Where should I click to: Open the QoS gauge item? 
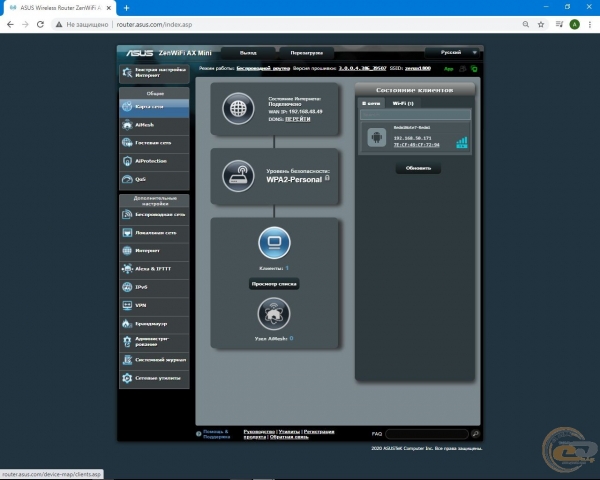point(154,179)
